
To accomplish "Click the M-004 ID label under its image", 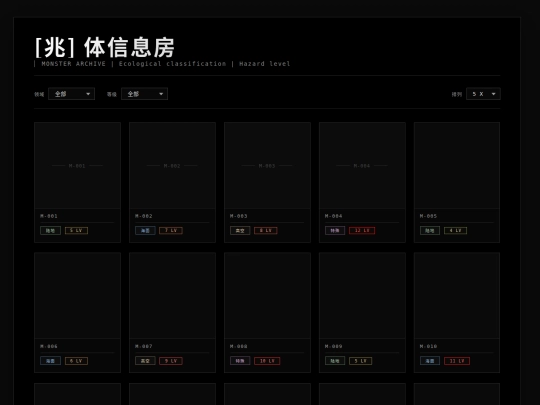I will (333, 216).
